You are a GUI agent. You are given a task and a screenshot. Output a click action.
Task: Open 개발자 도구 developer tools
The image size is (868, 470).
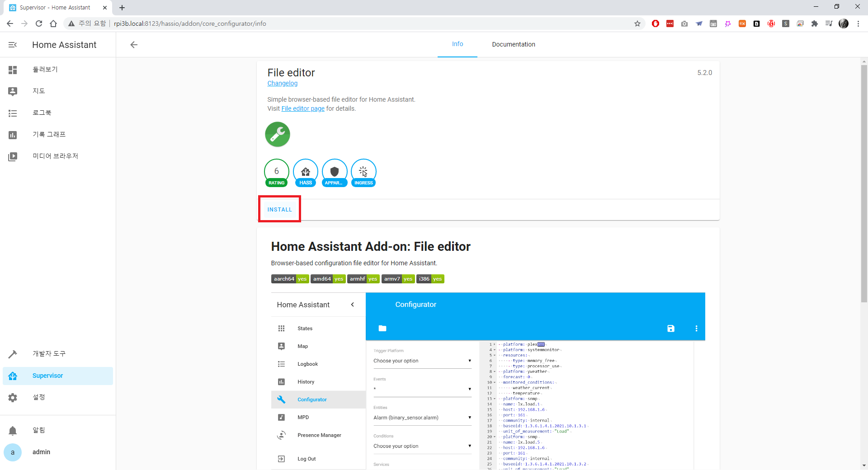tap(58, 354)
